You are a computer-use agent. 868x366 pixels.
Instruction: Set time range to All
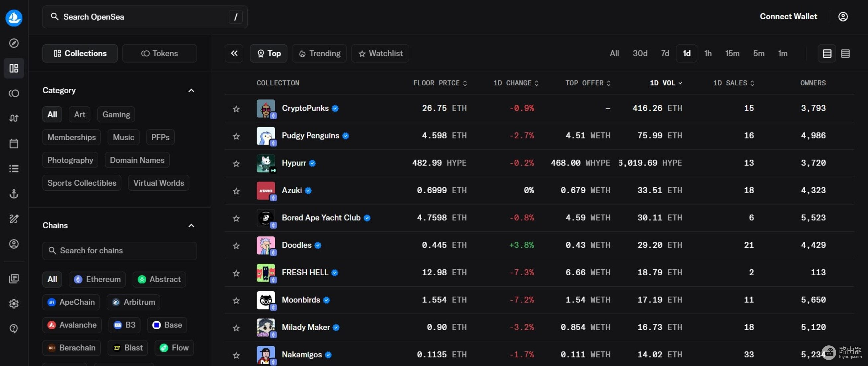pos(614,53)
